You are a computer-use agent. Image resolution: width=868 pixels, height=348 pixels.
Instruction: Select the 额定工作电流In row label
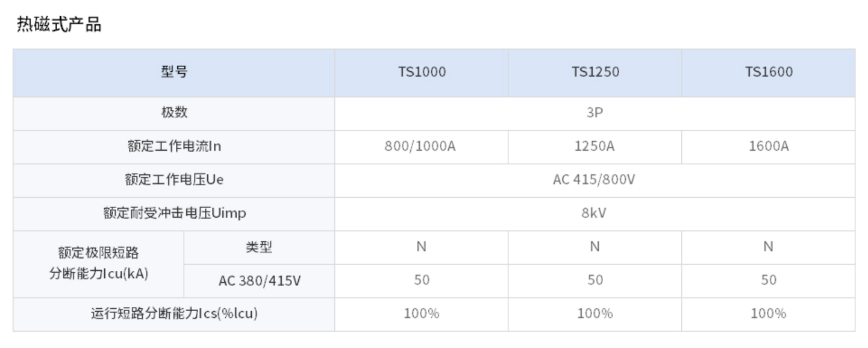click(x=174, y=147)
